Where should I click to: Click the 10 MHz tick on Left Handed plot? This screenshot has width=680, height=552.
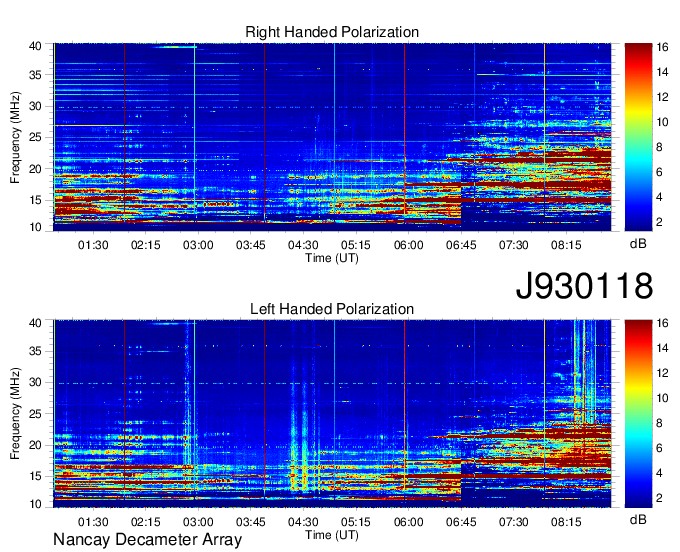[x=35, y=504]
